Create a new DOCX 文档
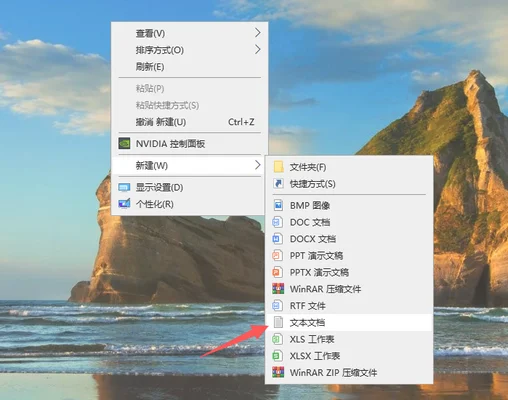Viewport: 508px width, 400px height. coord(349,239)
